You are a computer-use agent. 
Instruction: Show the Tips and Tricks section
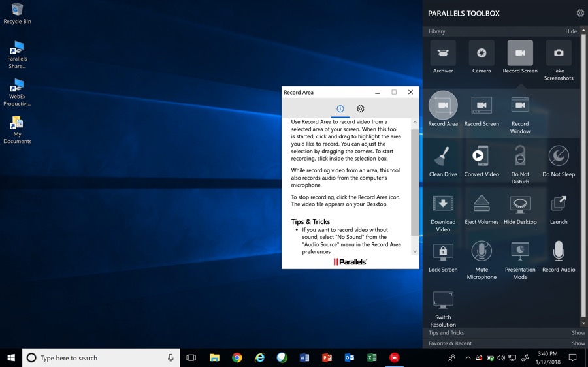point(578,333)
